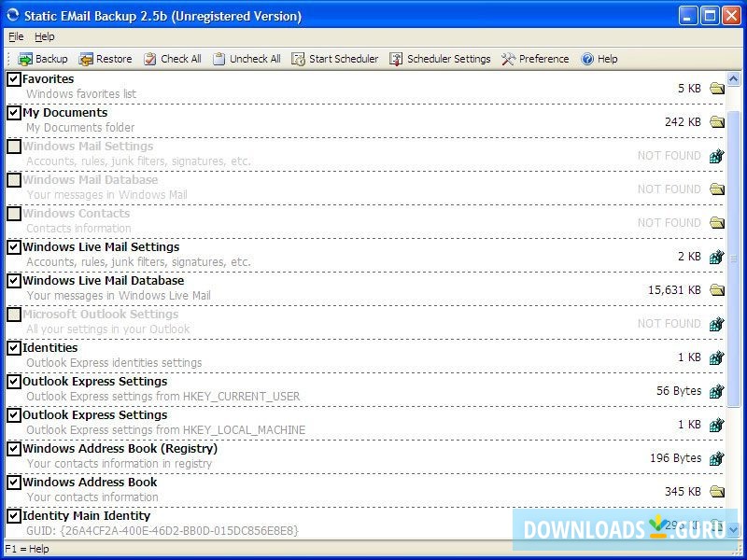Click the vertical scrollbar thumb
Screen dimensions: 747x560
(x=733, y=259)
